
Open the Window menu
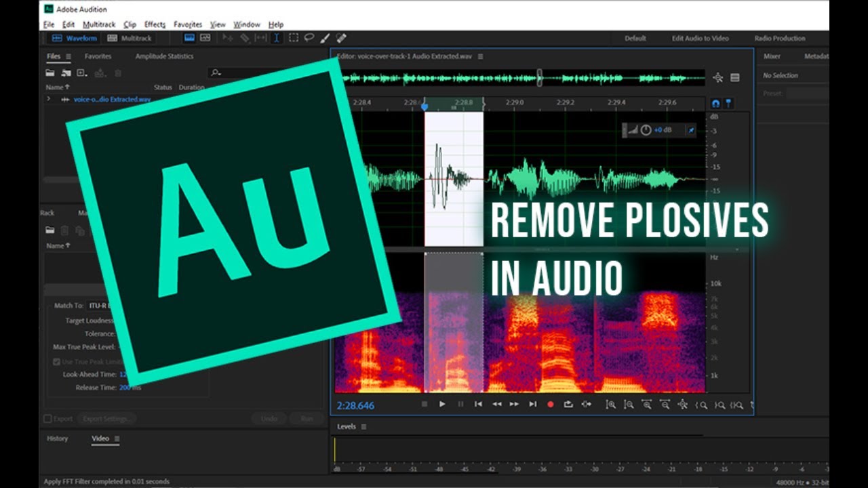click(247, 24)
